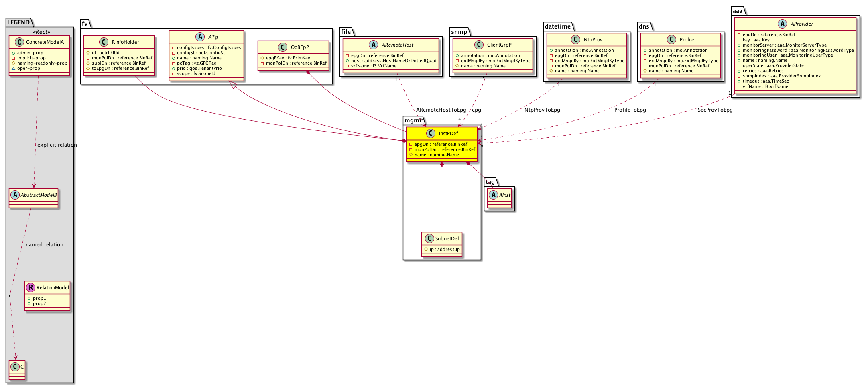The width and height of the screenshot is (868, 387).
Task: Click the yellow highlighted InstPDef attribute box
Action: click(441, 149)
